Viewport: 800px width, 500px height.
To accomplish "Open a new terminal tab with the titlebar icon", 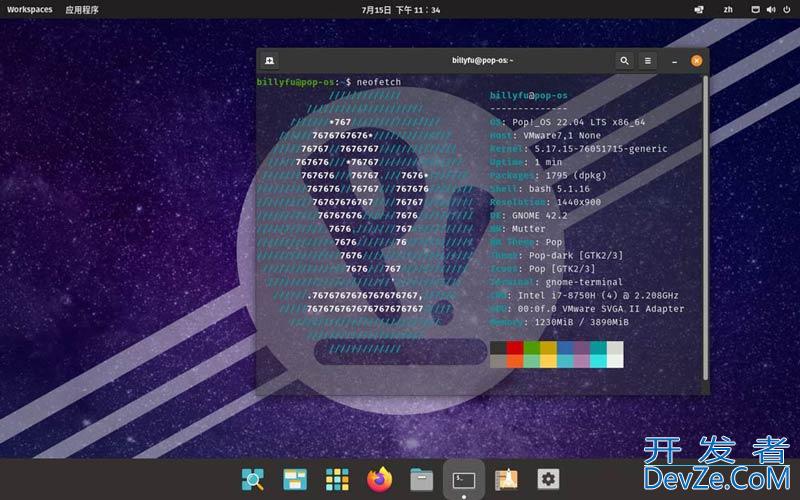I will [269, 61].
